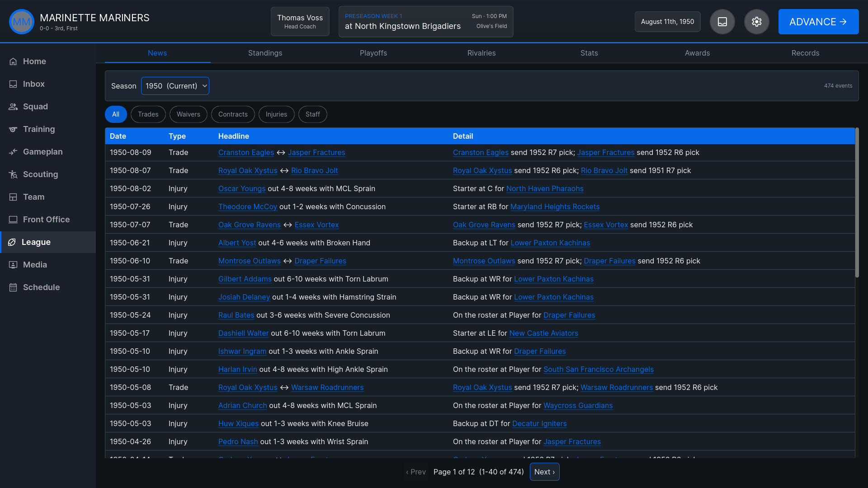Click the League football icon
Viewport: 868px width, 488px height.
coord(12,242)
